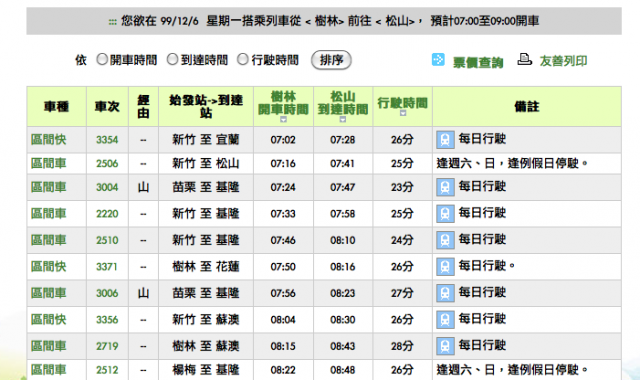Image resolution: width=640 pixels, height=380 pixels.
Task: Select the 行駛時間 sort radio button
Action: [243, 60]
